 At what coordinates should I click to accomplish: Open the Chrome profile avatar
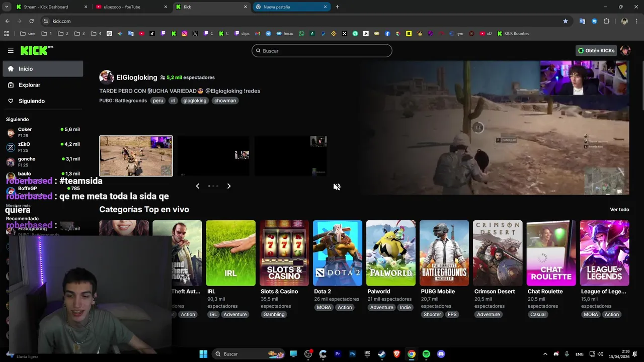624,21
